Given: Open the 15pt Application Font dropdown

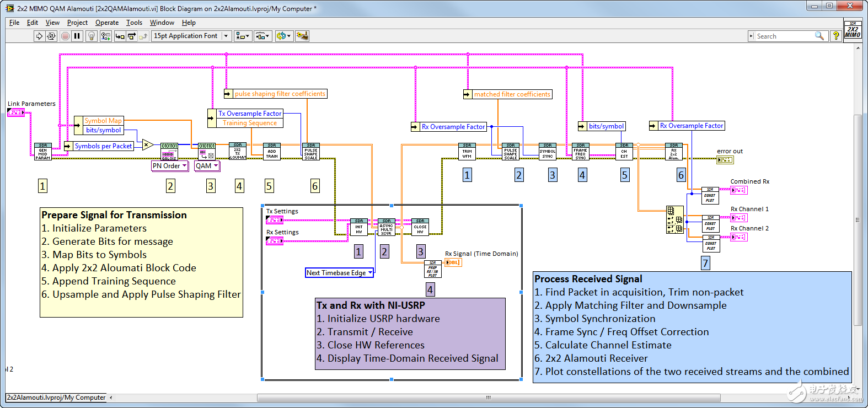Looking at the screenshot, I should point(190,36).
